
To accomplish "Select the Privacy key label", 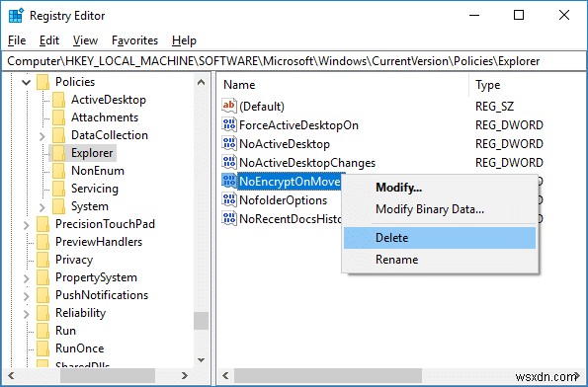I will (x=74, y=260).
